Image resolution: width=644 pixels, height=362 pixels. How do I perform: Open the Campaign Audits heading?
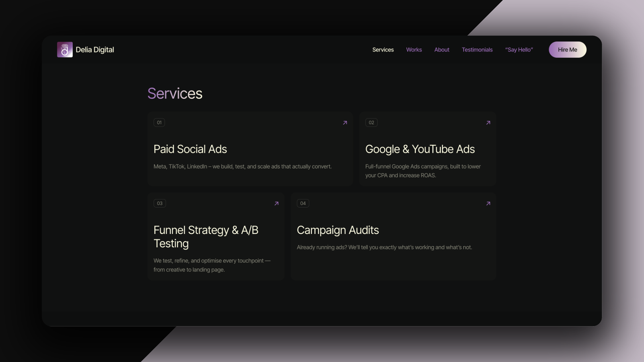pos(338,230)
